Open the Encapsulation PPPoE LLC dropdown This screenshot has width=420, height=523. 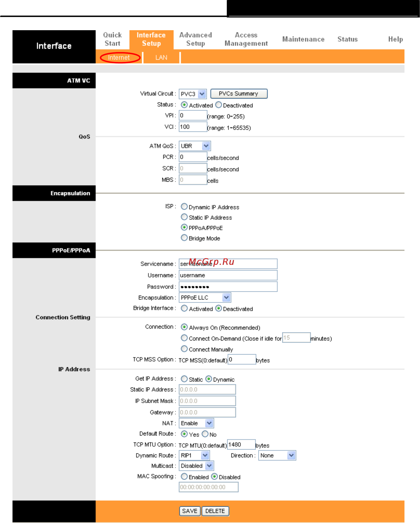[205, 298]
